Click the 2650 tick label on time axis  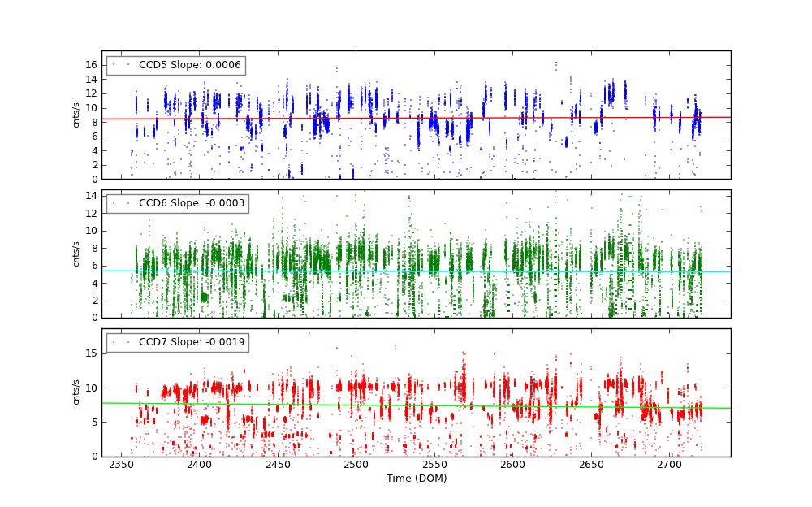tap(591, 465)
